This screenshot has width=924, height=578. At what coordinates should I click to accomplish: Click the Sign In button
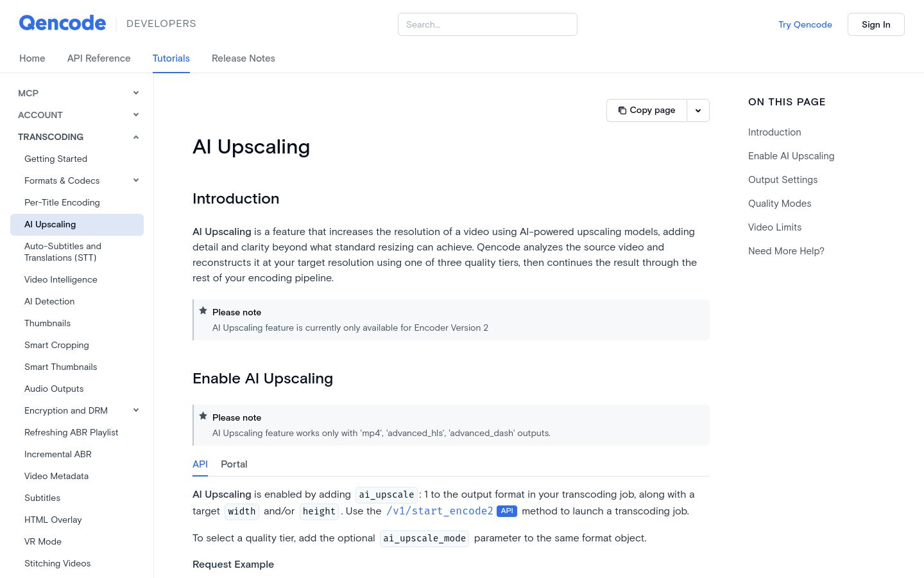pyautogui.click(x=876, y=24)
